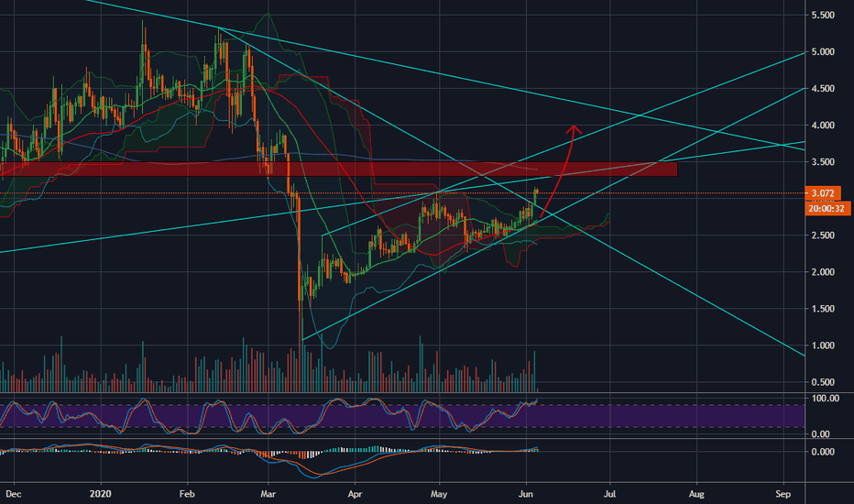Click the purple stochastic oscillator band
854x504 pixels.
[x=402, y=416]
